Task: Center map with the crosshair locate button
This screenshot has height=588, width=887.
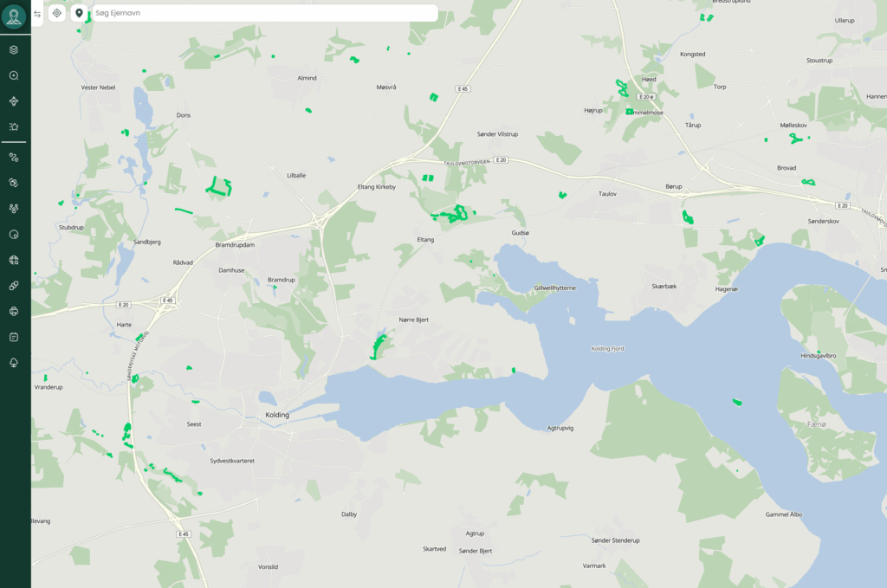Action: [x=57, y=13]
